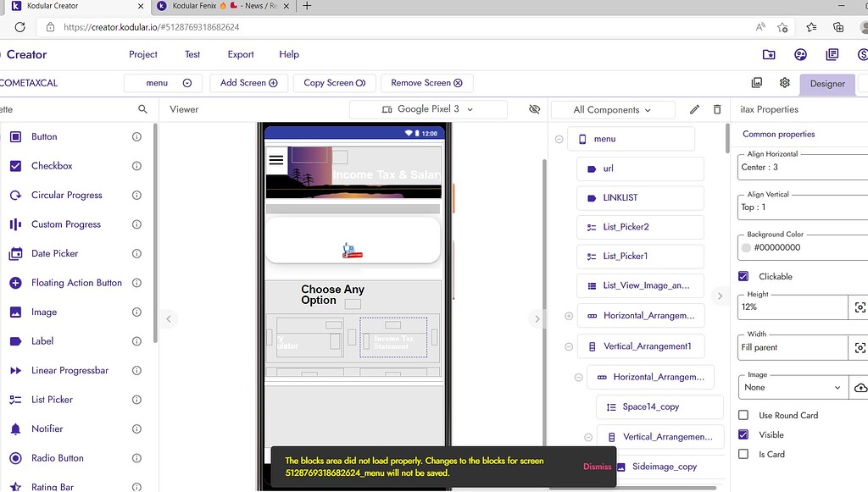
Task: Open info for Date Picker component
Action: [x=136, y=254]
